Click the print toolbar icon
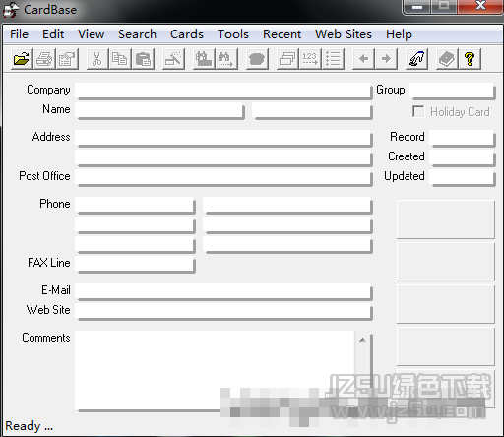 (x=44, y=59)
